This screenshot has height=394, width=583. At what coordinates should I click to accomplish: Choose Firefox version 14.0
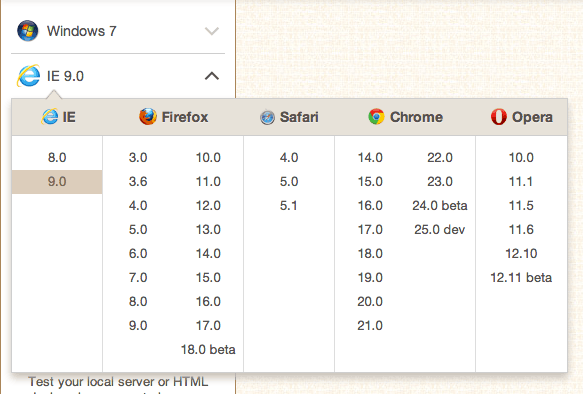(x=208, y=253)
